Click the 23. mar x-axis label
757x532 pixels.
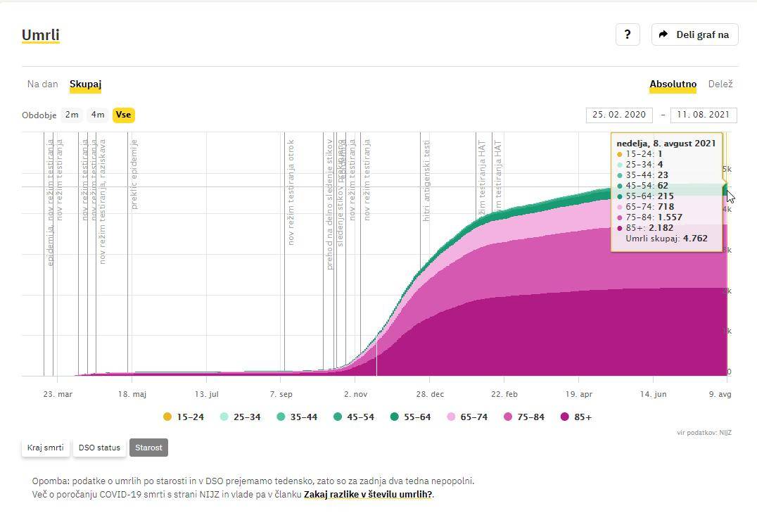tap(58, 394)
